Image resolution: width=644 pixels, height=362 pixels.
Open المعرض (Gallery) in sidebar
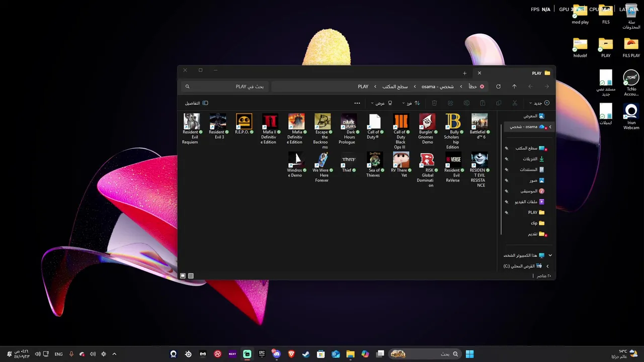533,116
